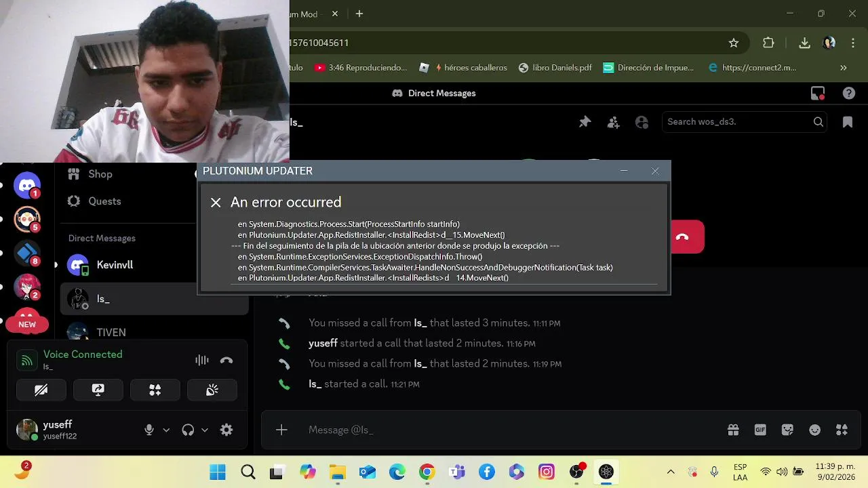Expand hidden bookmarks chevron

pyautogui.click(x=844, y=68)
